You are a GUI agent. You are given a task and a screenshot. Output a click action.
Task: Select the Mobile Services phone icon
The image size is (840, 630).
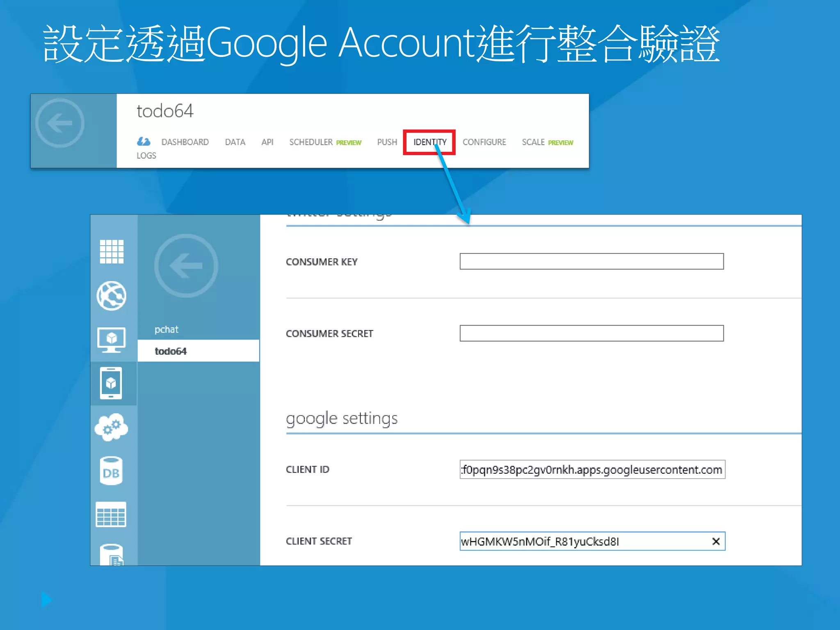coord(111,383)
